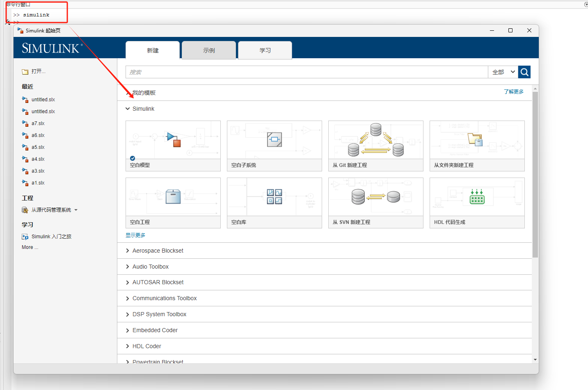Click the Simulink logo in the title bar
The image size is (588, 390).
tap(20, 30)
